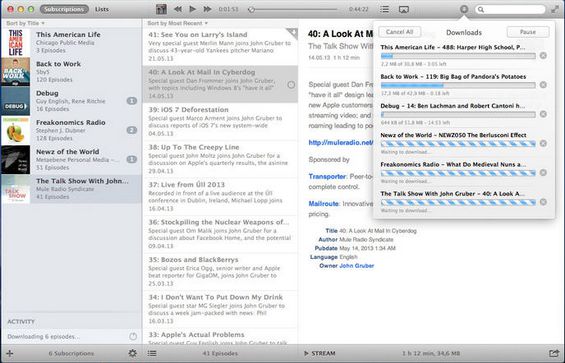This screenshot has height=363, width=565.
Task: Cancel Freakonomics Radio download
Action: pyautogui.click(x=543, y=173)
